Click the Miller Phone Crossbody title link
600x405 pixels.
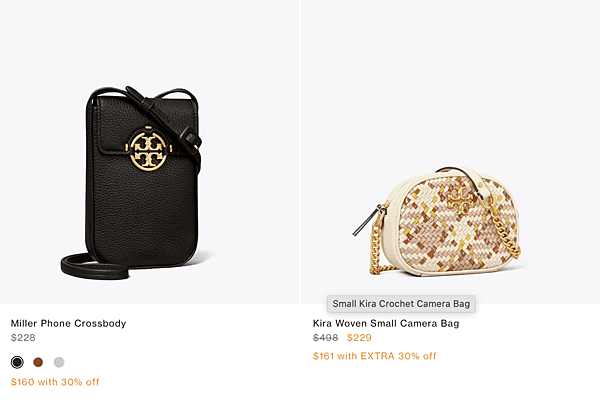tap(68, 323)
